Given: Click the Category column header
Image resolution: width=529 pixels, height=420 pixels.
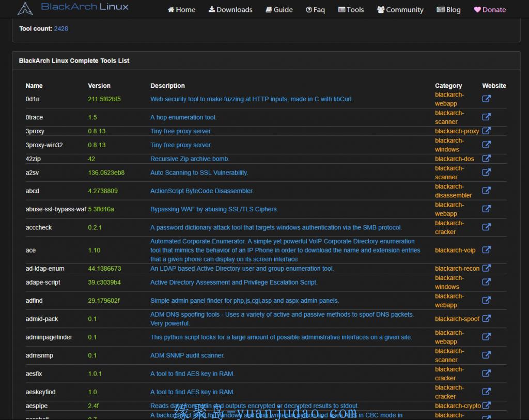Looking at the screenshot, I should (448, 86).
